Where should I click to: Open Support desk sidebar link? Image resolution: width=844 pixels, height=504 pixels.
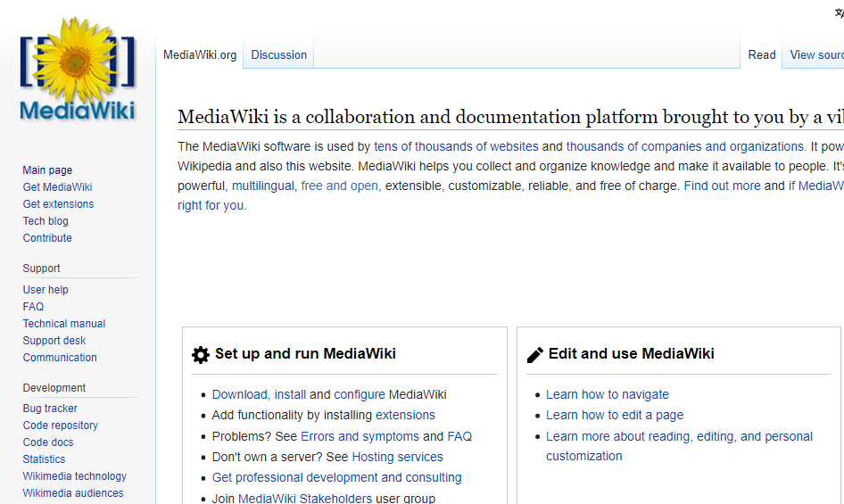[54, 340]
